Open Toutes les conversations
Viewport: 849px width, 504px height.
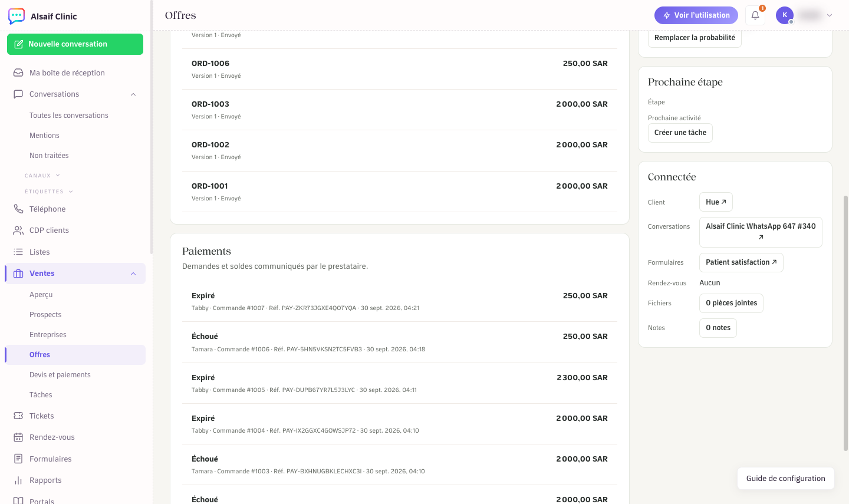[x=69, y=116]
